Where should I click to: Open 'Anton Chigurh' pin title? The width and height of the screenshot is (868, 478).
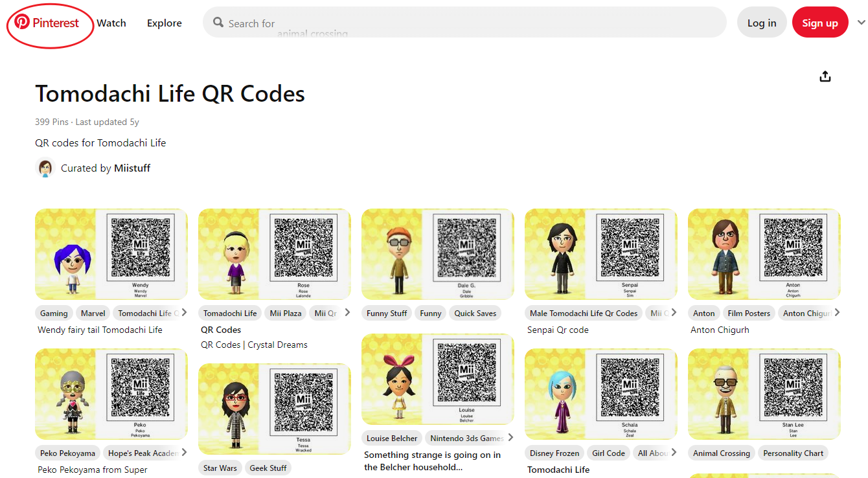point(720,330)
